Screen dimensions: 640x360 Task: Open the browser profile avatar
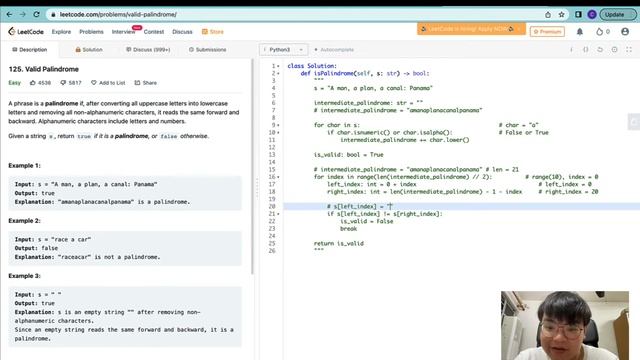(x=592, y=15)
